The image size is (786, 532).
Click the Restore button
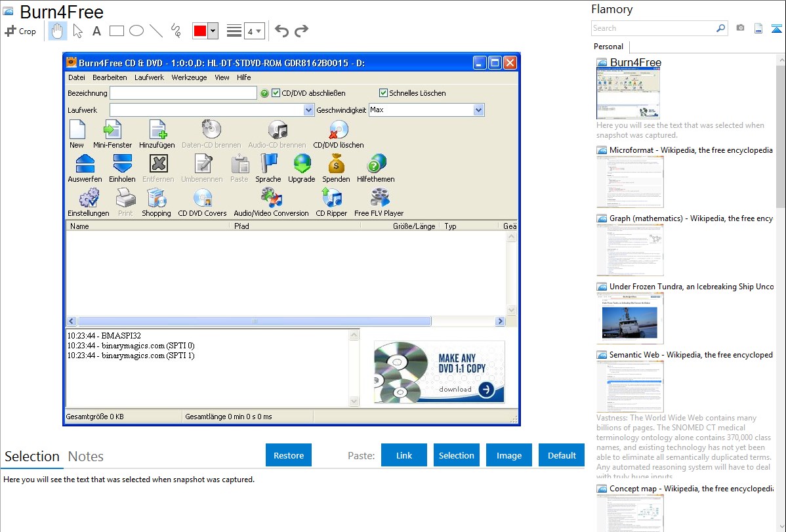coord(289,455)
